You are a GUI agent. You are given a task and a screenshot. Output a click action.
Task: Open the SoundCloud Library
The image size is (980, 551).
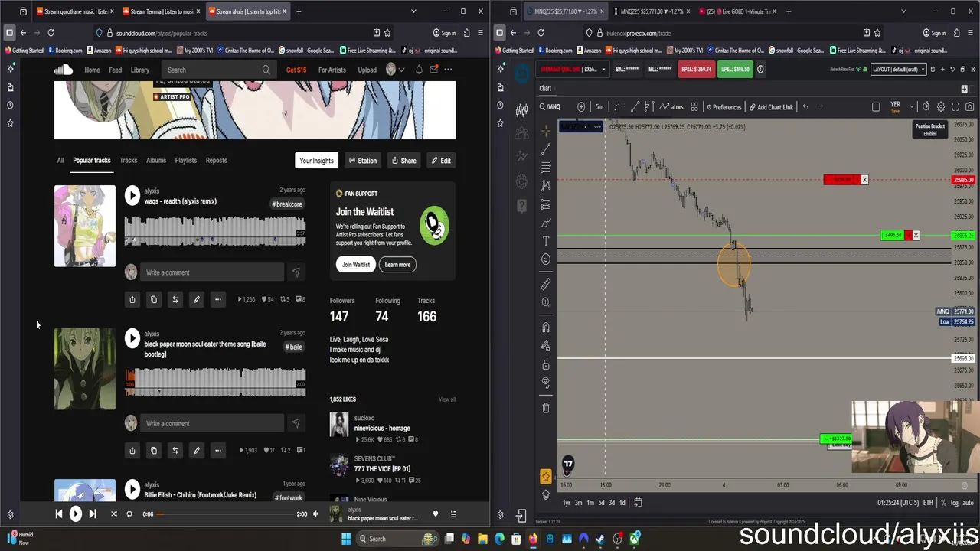(x=139, y=70)
